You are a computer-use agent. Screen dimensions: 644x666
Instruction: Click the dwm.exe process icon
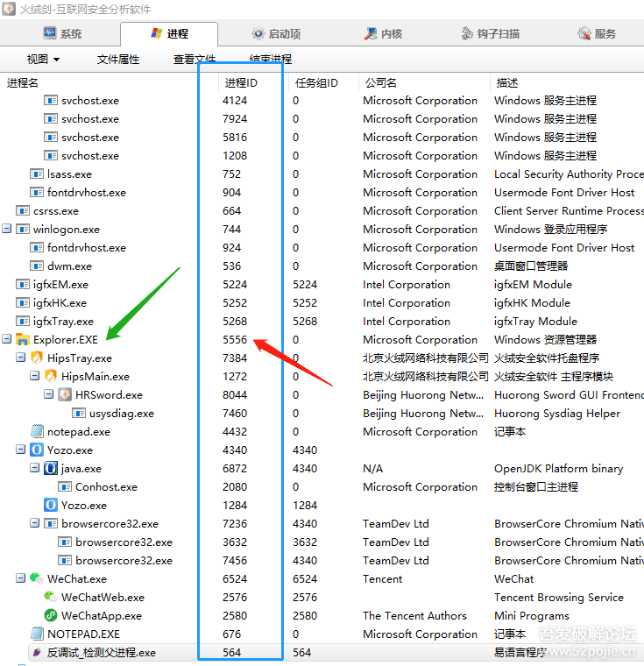37,266
